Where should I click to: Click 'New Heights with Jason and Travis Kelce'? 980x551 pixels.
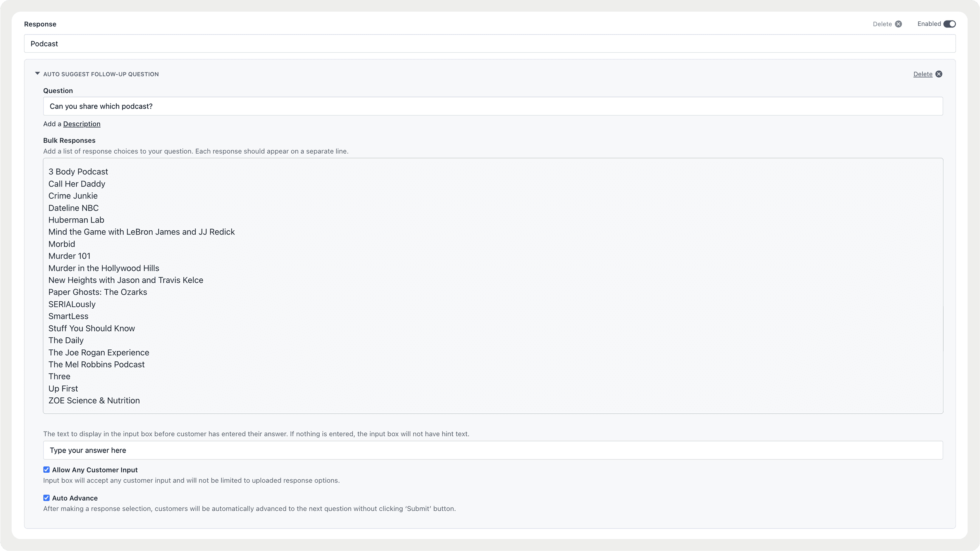click(126, 280)
